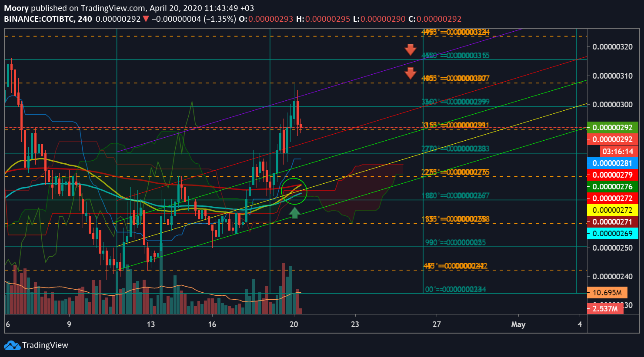This screenshot has height=357, width=644.
Task: Click the cyan 0.00000269 price tag
Action: click(613, 234)
